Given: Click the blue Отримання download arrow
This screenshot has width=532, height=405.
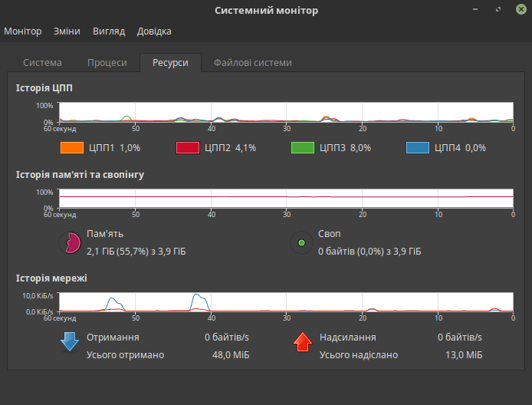Looking at the screenshot, I should tap(70, 342).
